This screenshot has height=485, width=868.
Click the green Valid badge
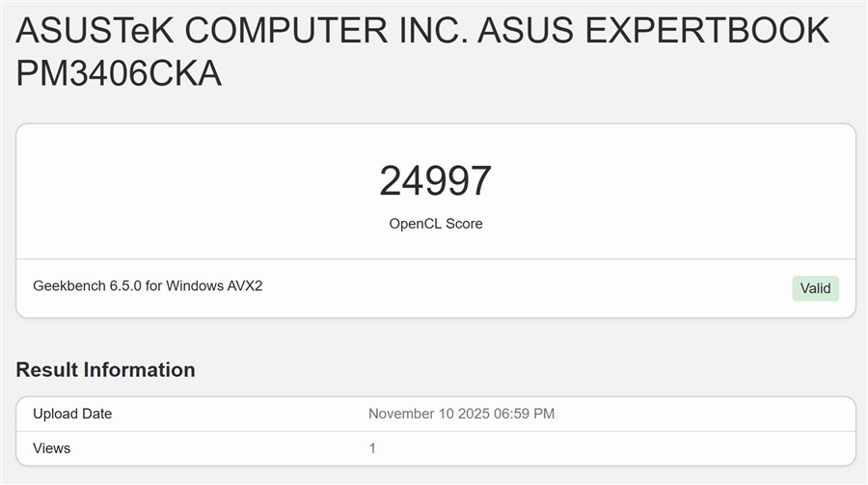[x=815, y=288]
